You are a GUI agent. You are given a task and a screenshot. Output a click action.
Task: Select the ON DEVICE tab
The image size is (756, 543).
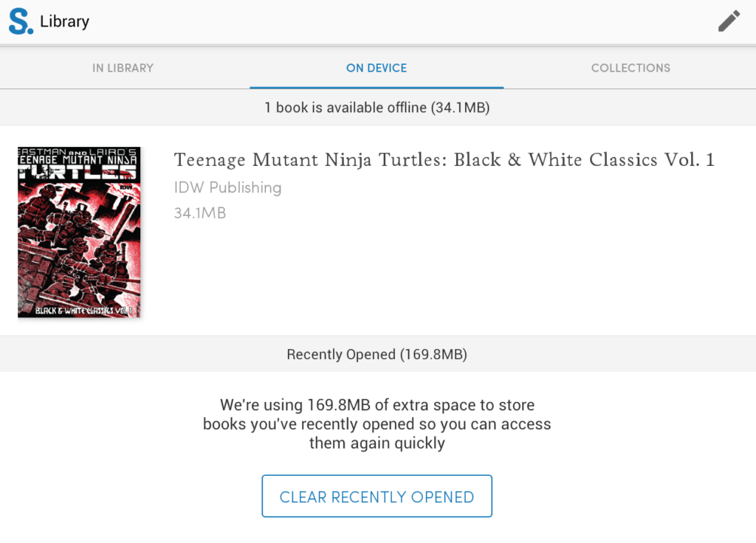(x=377, y=68)
